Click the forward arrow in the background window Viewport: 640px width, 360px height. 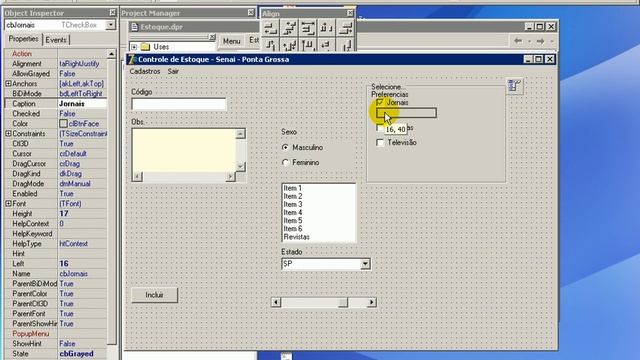point(540,41)
